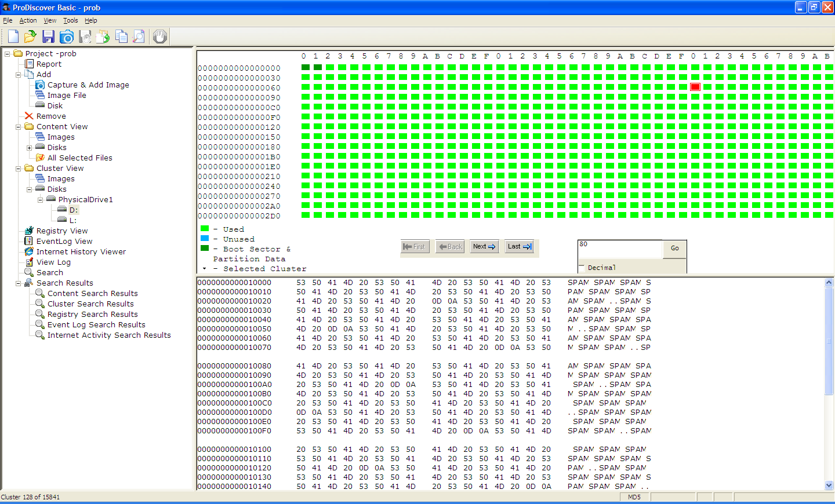835x504 pixels.
Task: Collapse the PhysicalDrive1 node
Action: tap(41, 200)
